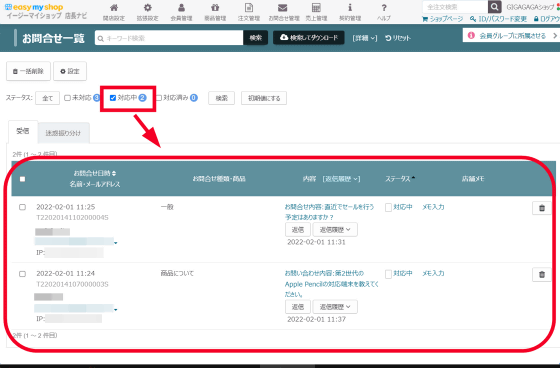Click the 一括削除 button
The height and width of the screenshot is (368, 560).
click(28, 71)
